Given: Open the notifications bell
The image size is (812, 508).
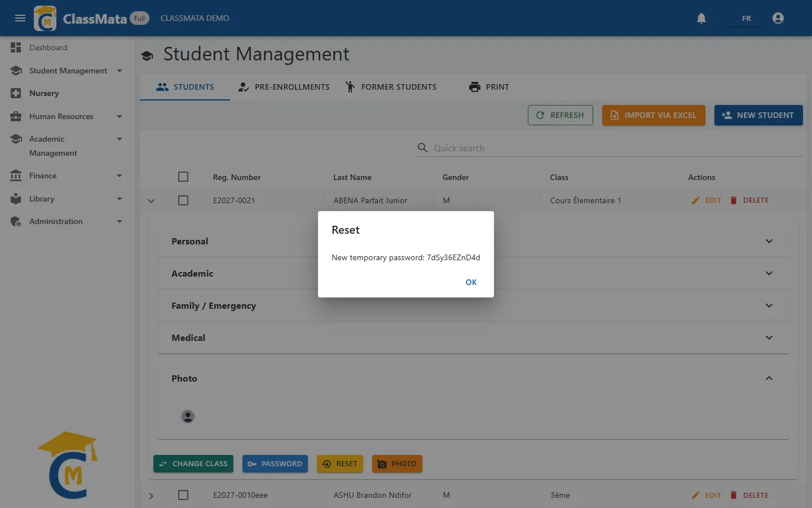Looking at the screenshot, I should [701, 18].
